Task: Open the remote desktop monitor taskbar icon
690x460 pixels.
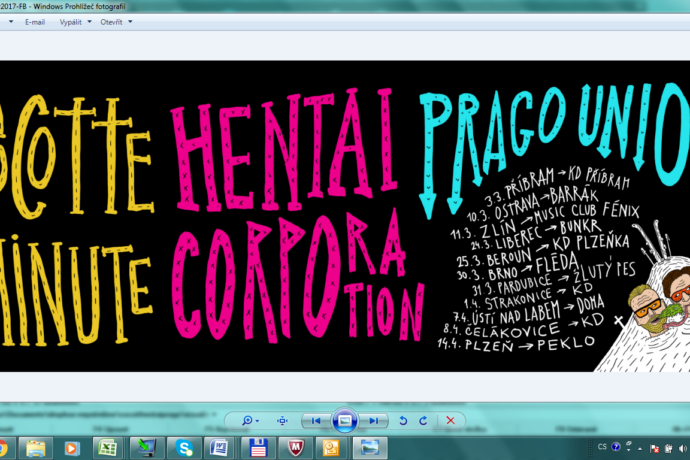Action: point(146,449)
